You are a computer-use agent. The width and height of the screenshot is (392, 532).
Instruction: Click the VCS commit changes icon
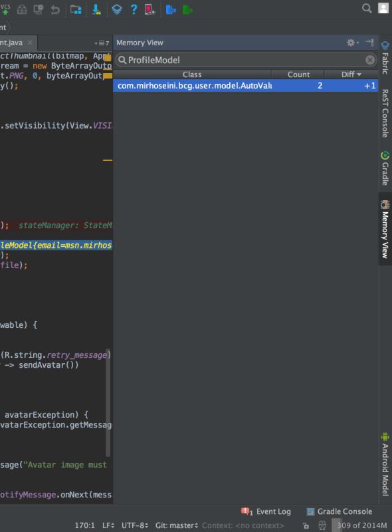point(5,9)
